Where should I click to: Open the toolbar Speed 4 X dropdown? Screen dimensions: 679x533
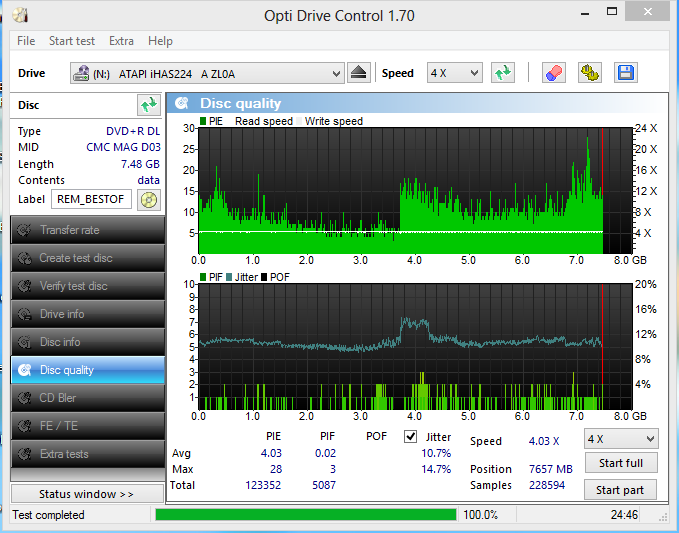pos(454,73)
